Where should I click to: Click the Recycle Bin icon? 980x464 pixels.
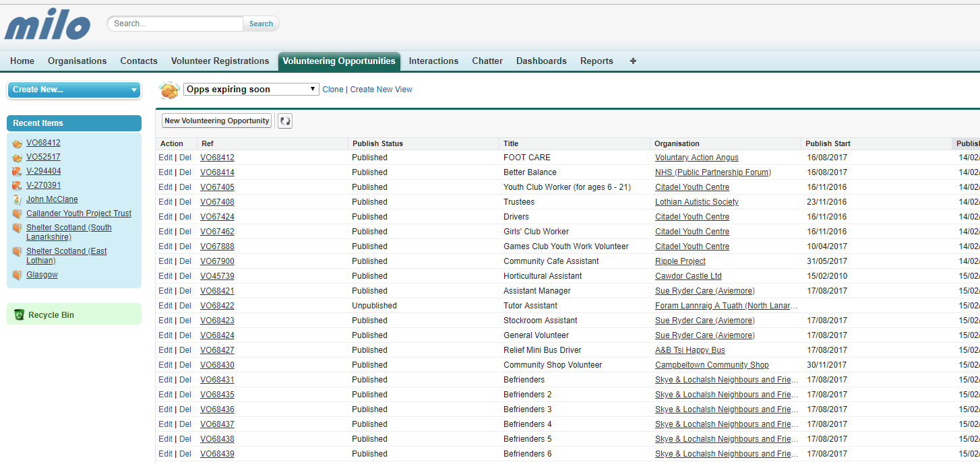click(19, 314)
